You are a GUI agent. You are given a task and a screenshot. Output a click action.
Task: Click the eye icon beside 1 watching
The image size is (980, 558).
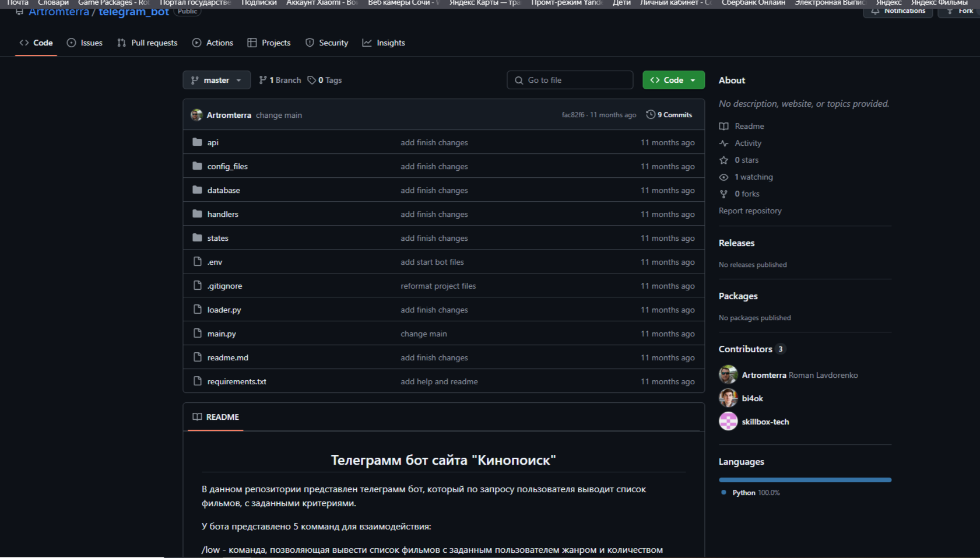[x=723, y=177]
